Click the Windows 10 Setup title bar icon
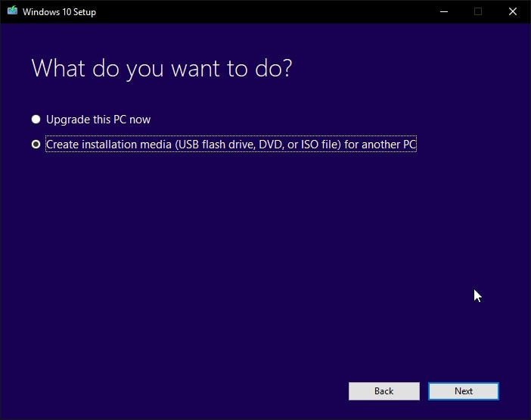The width and height of the screenshot is (531, 420). pos(11,11)
